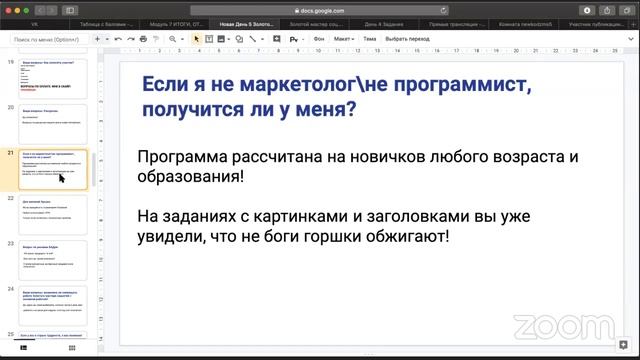Click the explore button at bottom right
The height and width of the screenshot is (360, 640).
point(623,345)
